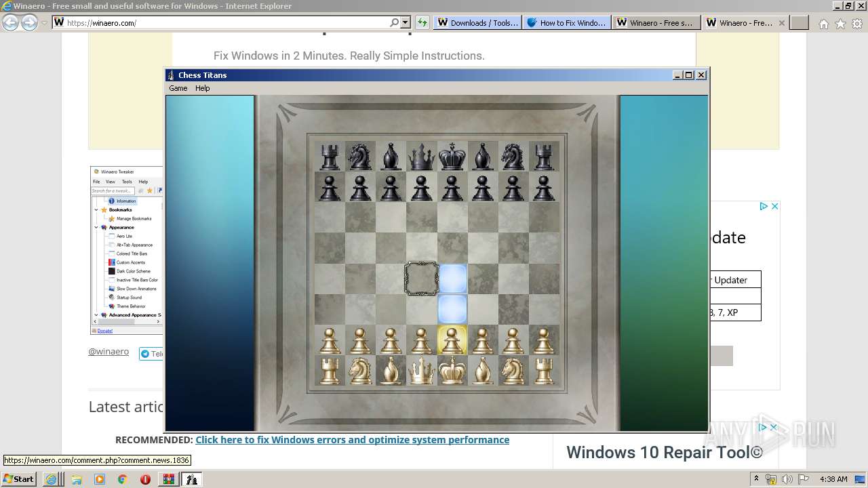Switch to the How to Fix Windo... tab
868x488 pixels.
click(567, 22)
